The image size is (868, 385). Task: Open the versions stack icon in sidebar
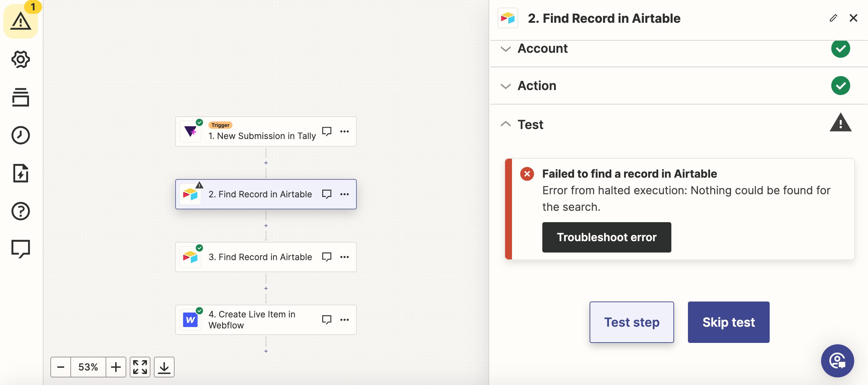(21, 97)
